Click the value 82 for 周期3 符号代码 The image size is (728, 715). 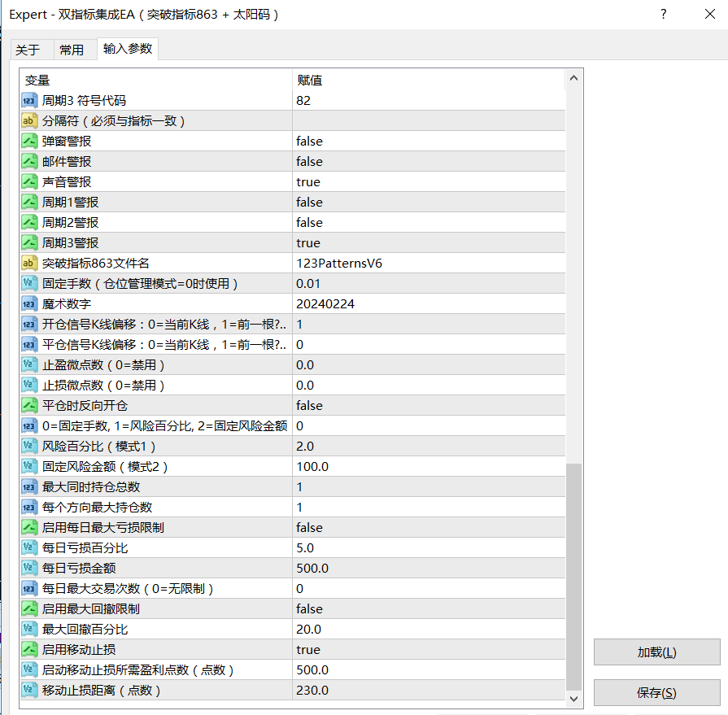click(x=303, y=101)
